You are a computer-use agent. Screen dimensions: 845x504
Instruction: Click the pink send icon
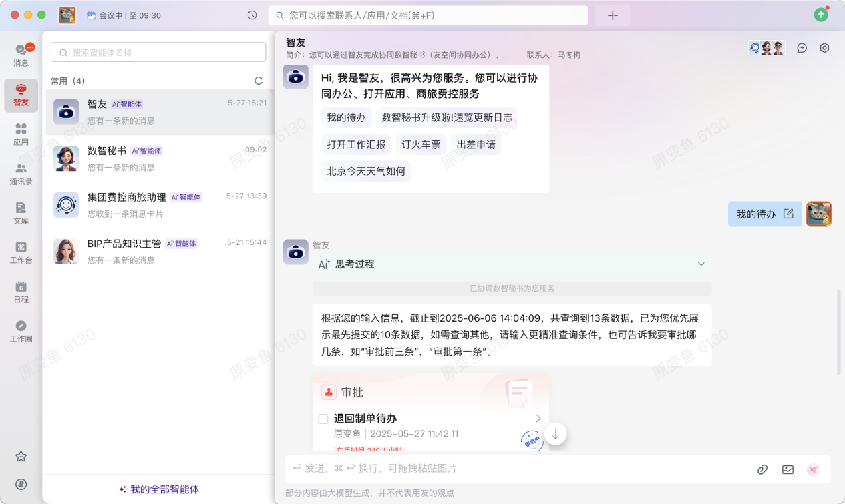click(x=813, y=469)
